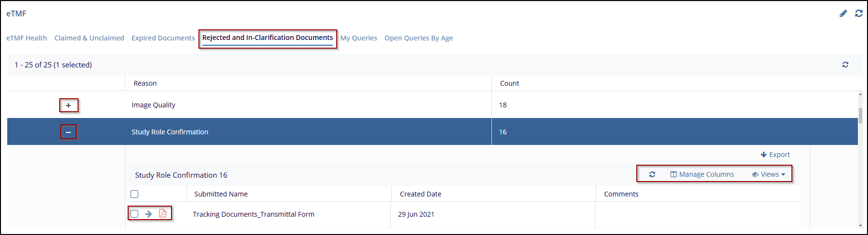Screen dimensions: 868x235
Task: Open the Views dropdown
Action: point(769,174)
